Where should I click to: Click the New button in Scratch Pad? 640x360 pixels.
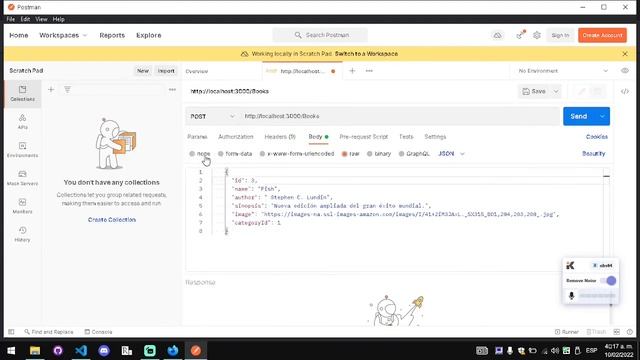(143, 71)
